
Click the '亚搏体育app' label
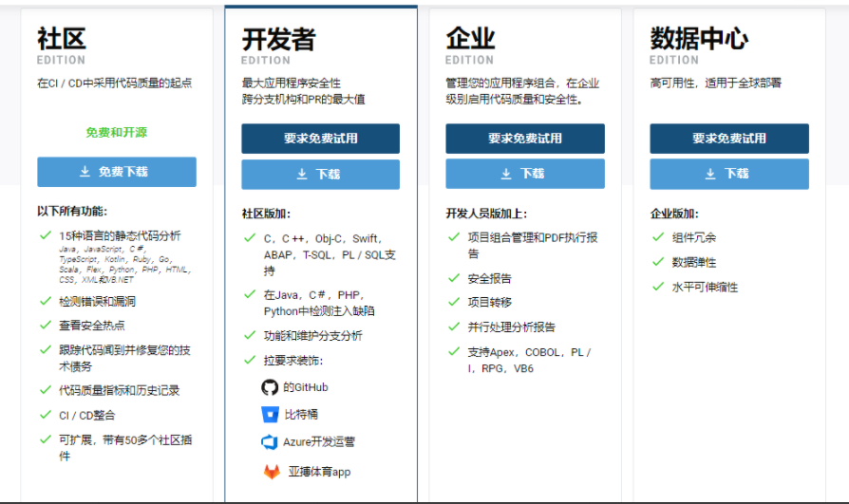point(319,472)
